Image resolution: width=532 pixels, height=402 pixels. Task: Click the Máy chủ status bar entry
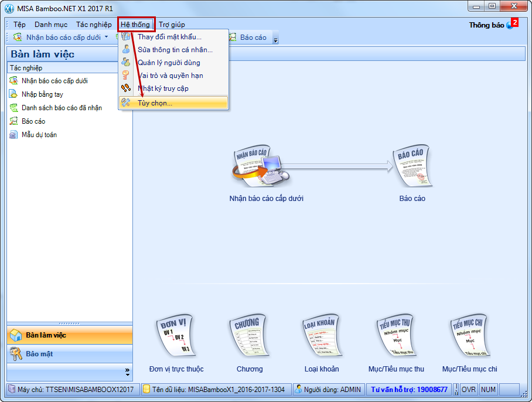73,390
